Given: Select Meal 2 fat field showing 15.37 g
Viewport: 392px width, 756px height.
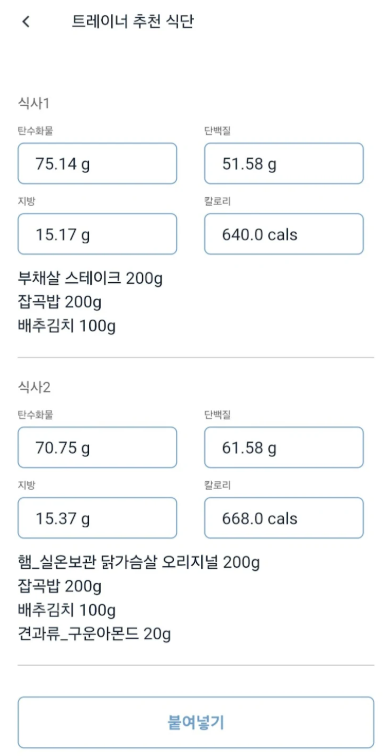Looking at the screenshot, I should click(97, 518).
